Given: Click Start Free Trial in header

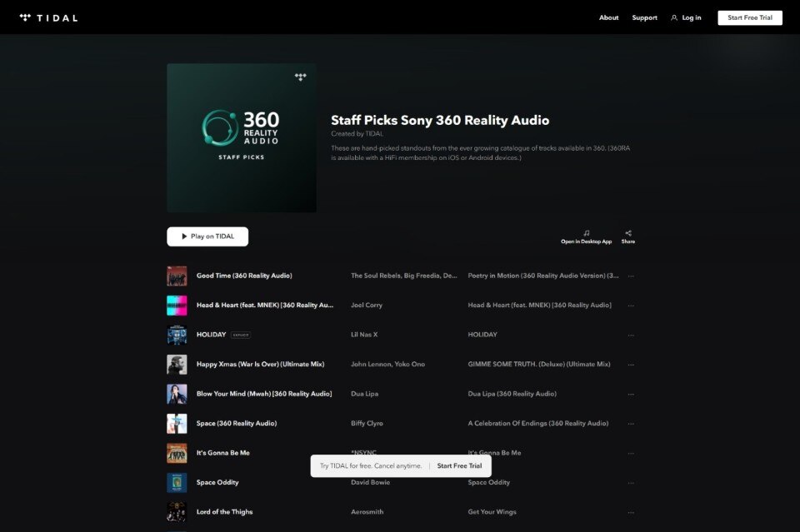Looking at the screenshot, I should pos(750,17).
